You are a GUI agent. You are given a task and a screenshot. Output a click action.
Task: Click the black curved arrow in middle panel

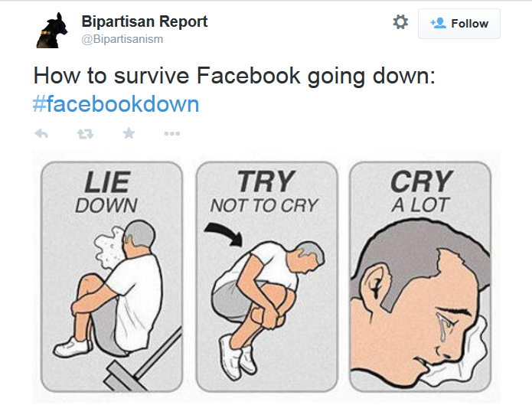point(220,234)
